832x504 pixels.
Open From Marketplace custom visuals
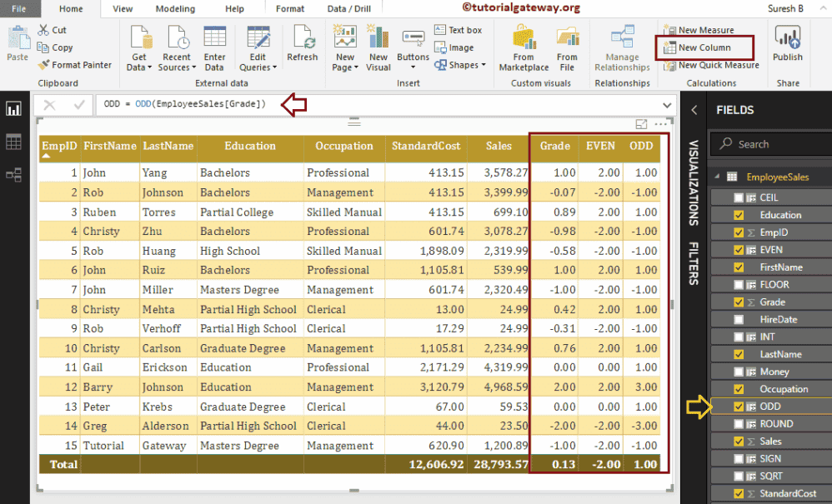tap(524, 48)
